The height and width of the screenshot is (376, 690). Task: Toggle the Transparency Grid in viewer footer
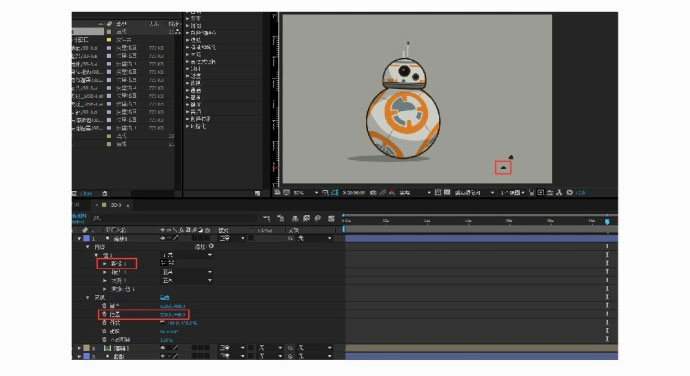(447, 192)
